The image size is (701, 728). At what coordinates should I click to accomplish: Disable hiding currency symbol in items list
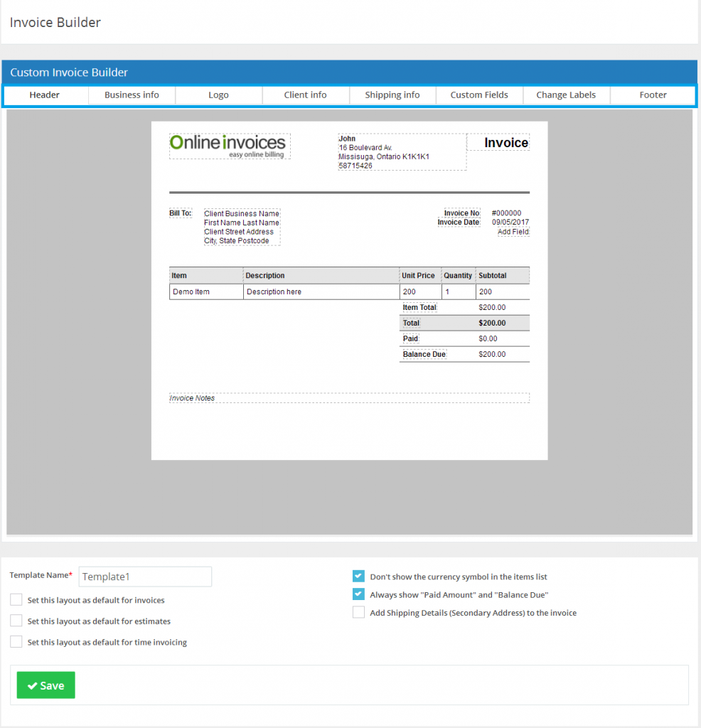tap(358, 576)
